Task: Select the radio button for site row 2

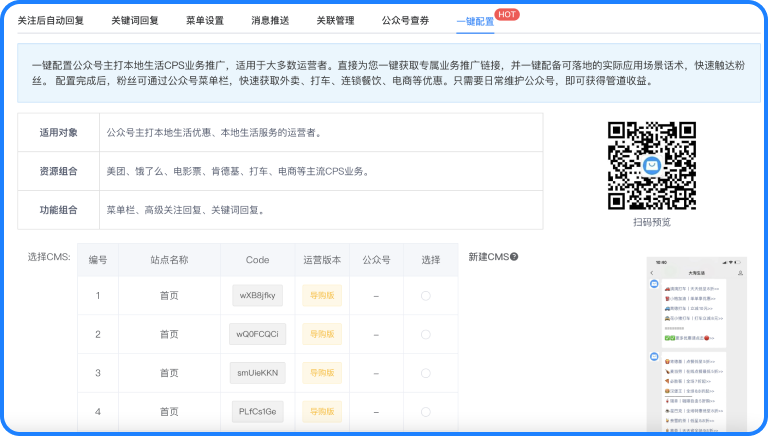Action: coord(426,334)
